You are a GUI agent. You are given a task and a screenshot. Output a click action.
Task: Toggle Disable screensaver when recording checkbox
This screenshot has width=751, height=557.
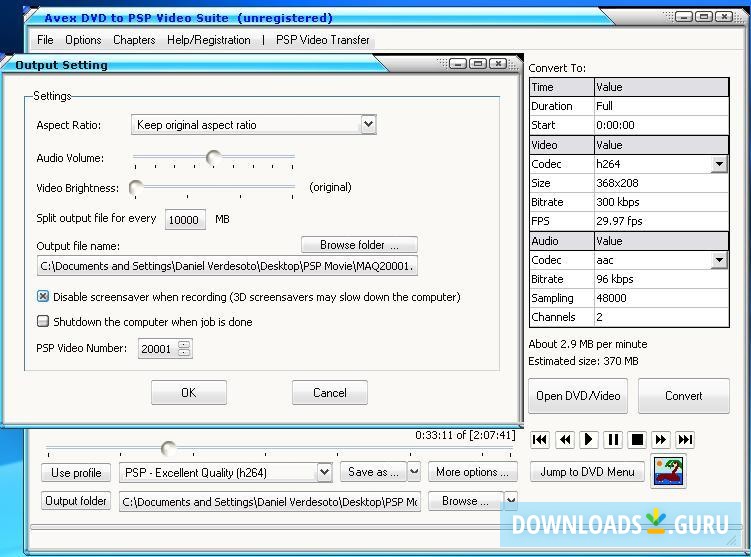pos(43,296)
